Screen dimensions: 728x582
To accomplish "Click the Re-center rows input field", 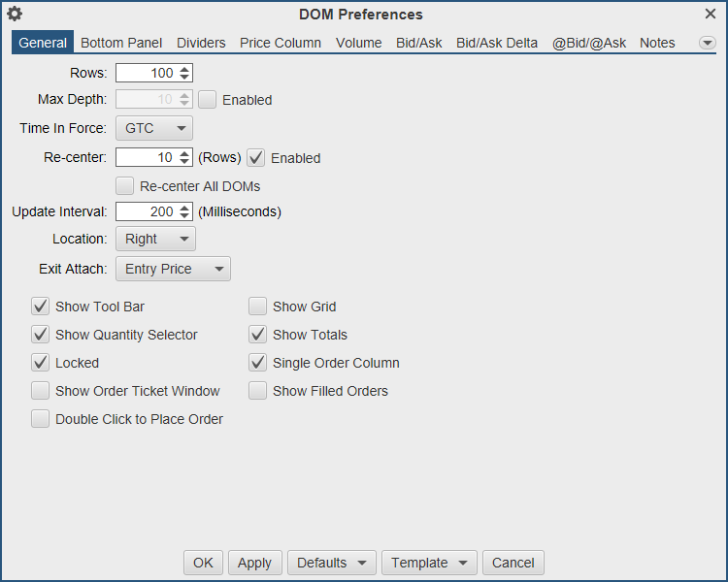I will pyautogui.click(x=146, y=157).
